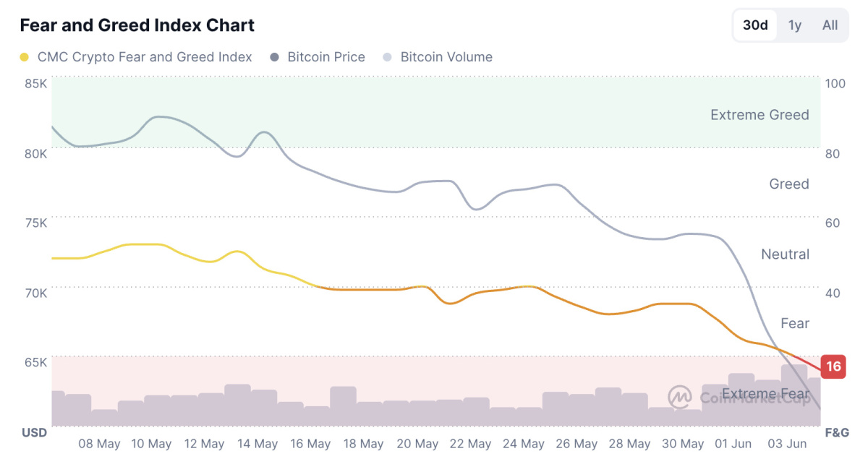This screenshot has width=868, height=472.
Task: Toggle the yellow Fear and Greed Index dot
Action: point(25,57)
